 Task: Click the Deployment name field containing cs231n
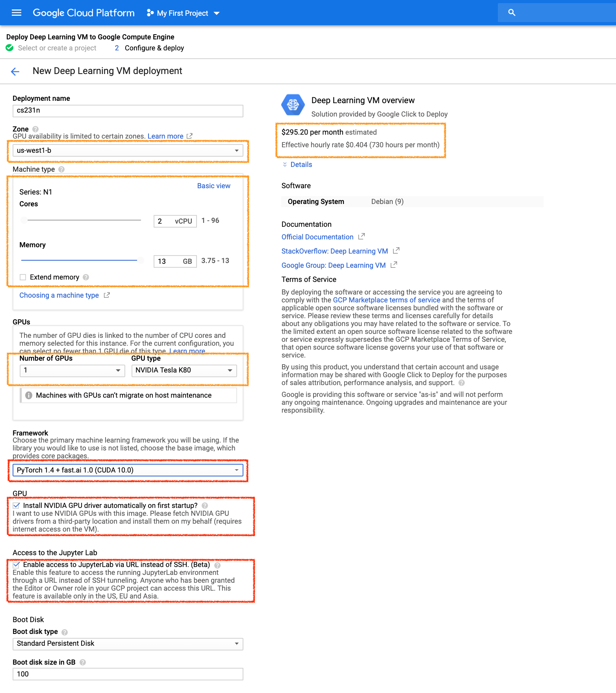128,111
